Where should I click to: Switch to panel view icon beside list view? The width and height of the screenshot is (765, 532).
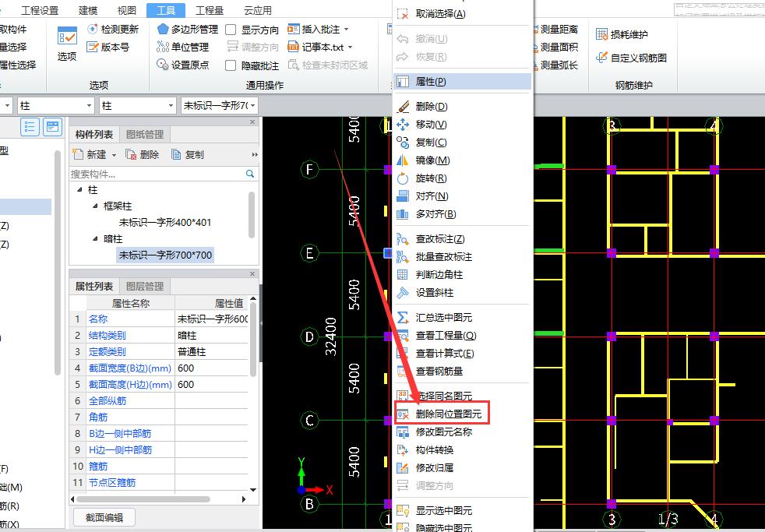coord(52,127)
